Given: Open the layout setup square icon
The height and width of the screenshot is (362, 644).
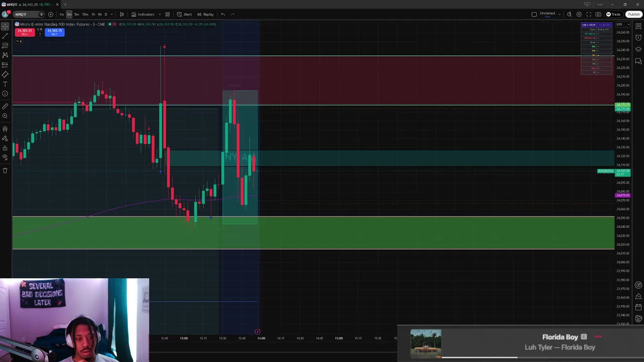Looking at the screenshot, I should tap(534, 14).
